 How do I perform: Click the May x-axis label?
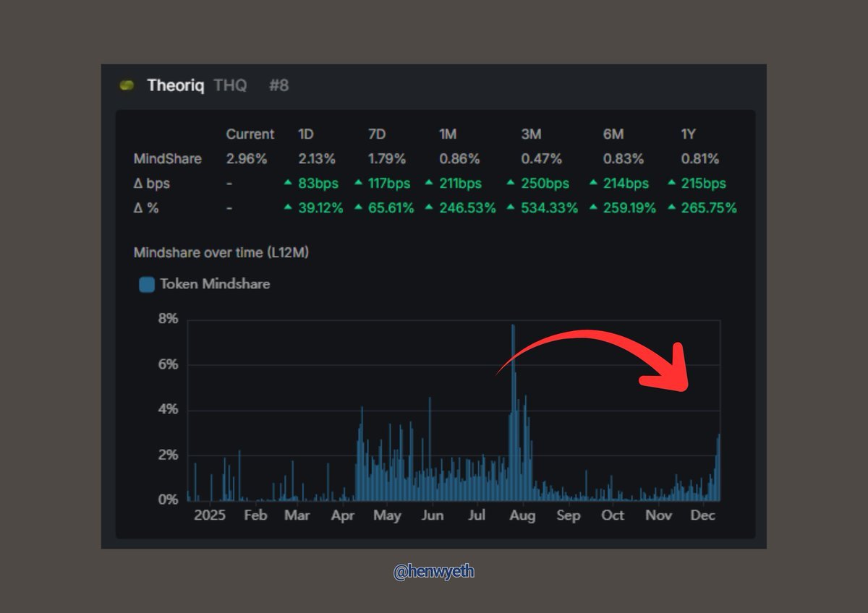pos(387,515)
